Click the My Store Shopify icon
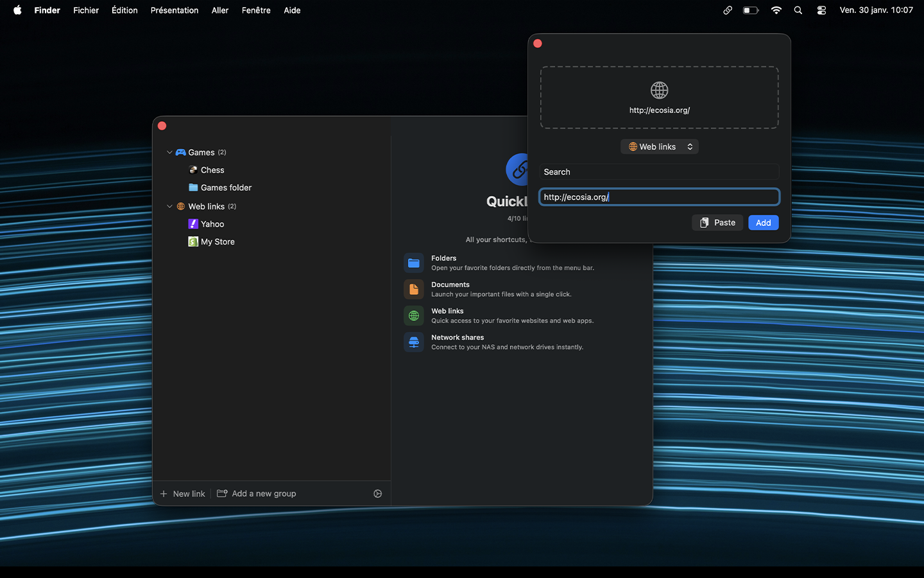The image size is (924, 578). [x=193, y=241]
